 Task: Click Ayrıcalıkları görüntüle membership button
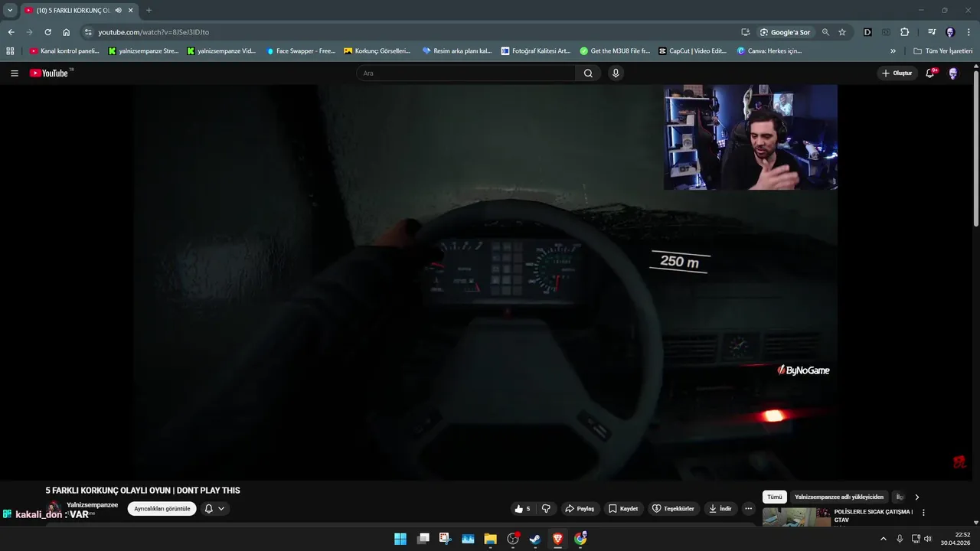pyautogui.click(x=162, y=509)
